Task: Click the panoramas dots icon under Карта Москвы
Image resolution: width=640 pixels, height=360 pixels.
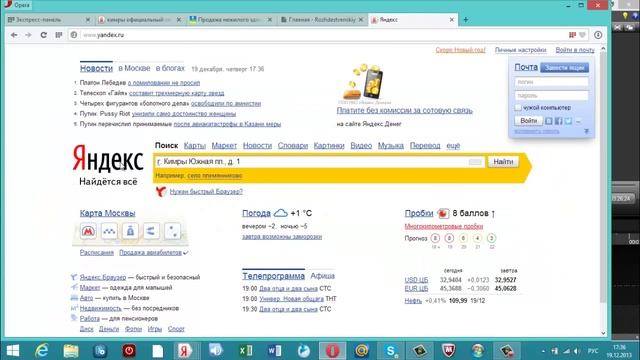Action: [x=172, y=231]
